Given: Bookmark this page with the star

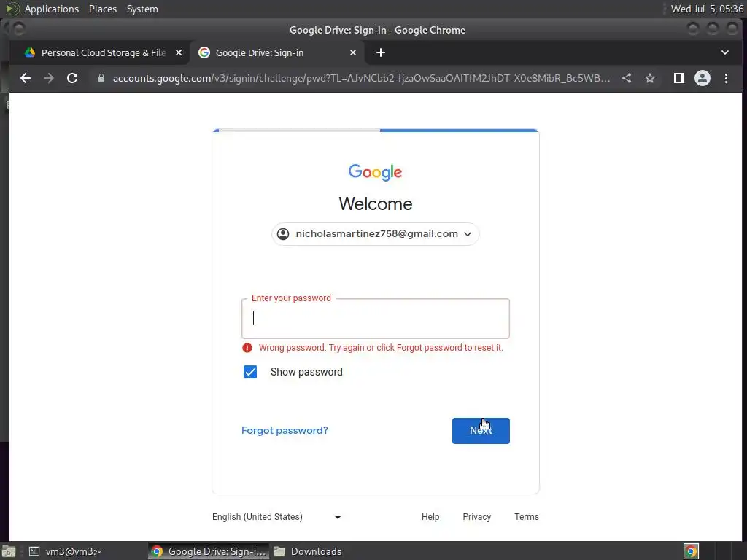Looking at the screenshot, I should 650,78.
